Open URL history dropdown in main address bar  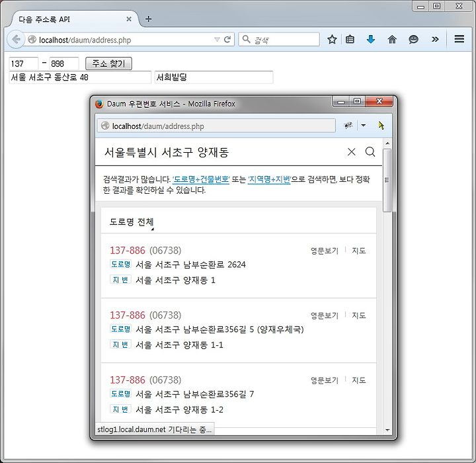pyautogui.click(x=217, y=40)
